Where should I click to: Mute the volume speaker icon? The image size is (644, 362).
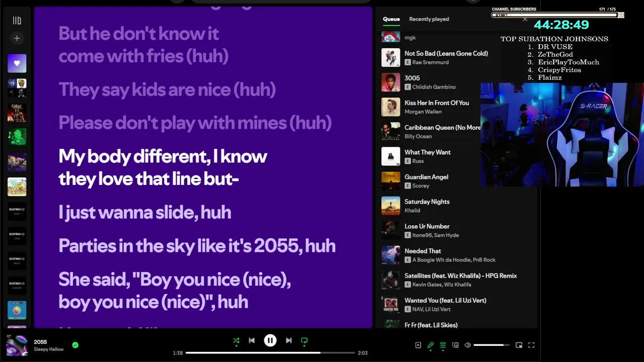pos(467,345)
